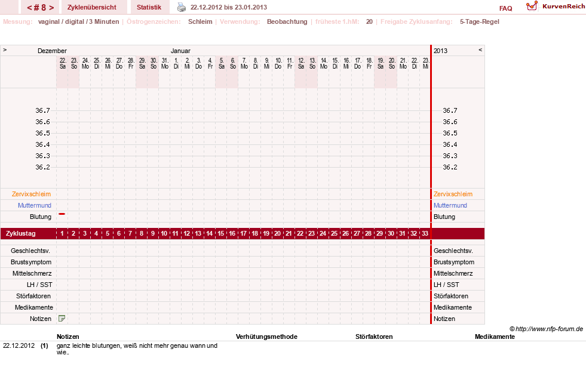Click the left Mittelschmerz row label
The height and width of the screenshot is (392, 586).
[x=32, y=273]
